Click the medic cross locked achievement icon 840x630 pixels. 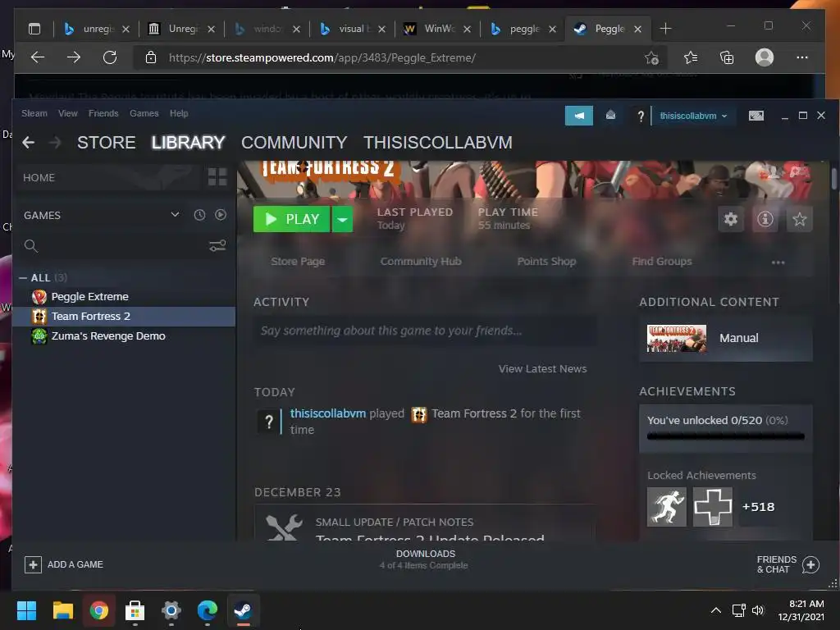coord(713,507)
